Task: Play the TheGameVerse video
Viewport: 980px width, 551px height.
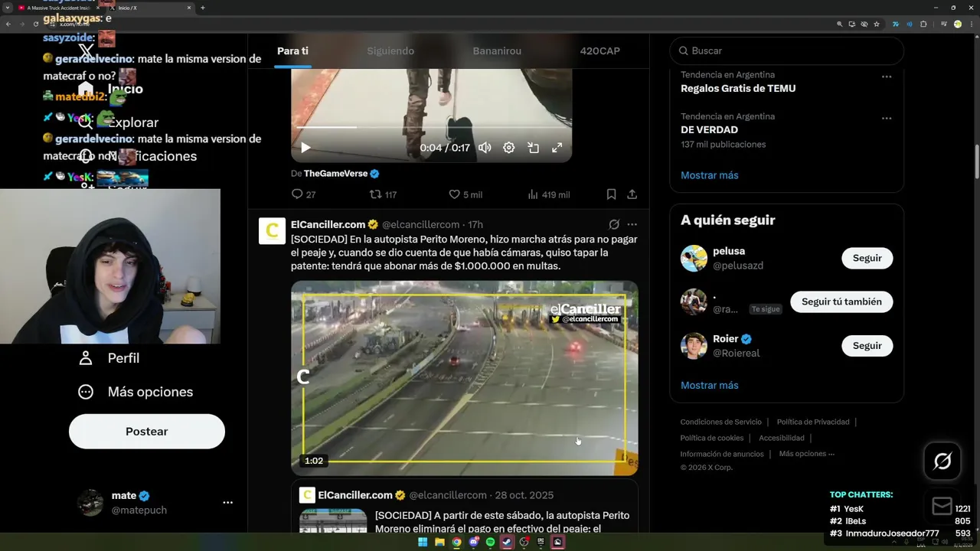Action: pyautogui.click(x=305, y=148)
